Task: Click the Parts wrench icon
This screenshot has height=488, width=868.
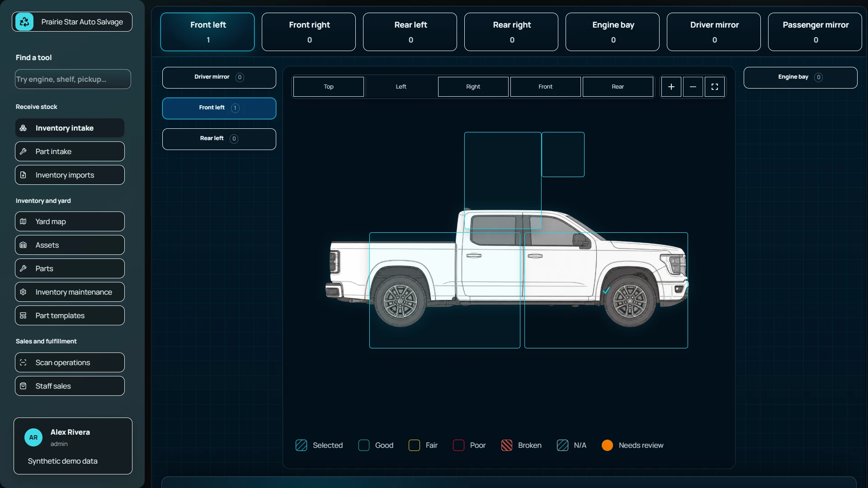Action: coord(23,268)
